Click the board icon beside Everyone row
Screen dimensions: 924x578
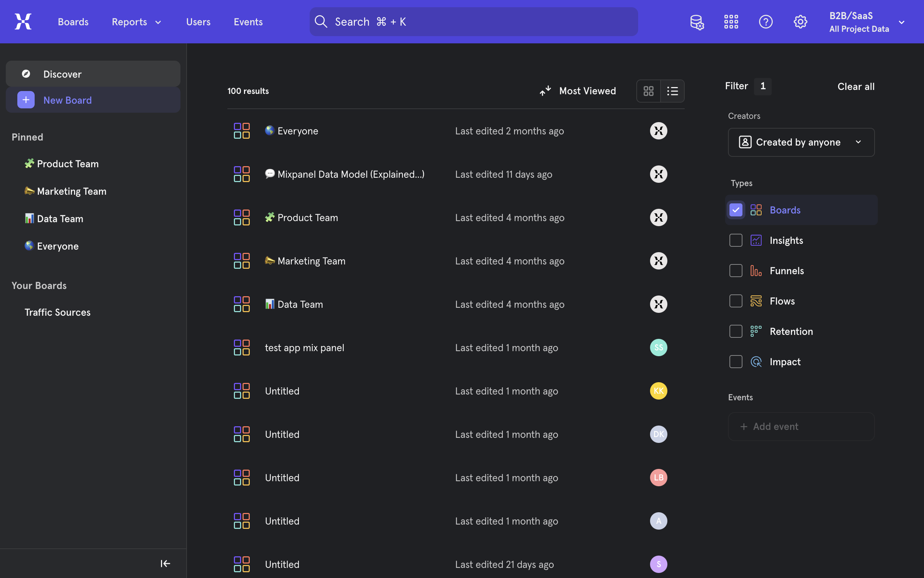242,131
